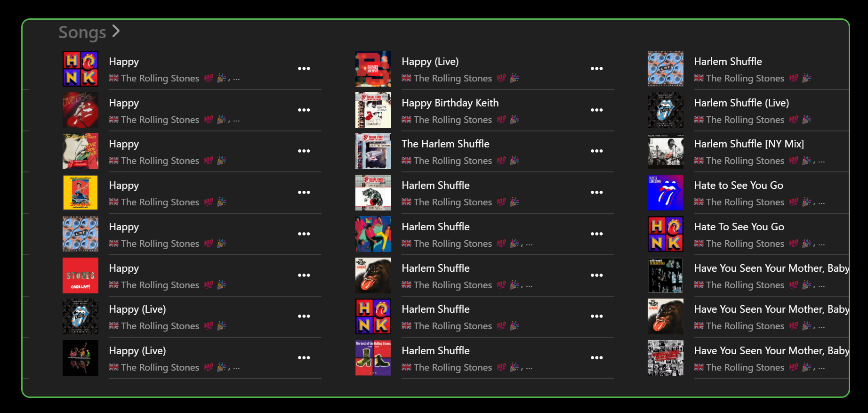
Task: Show the three-dot menu for The Harlem Shuffle
Action: pyautogui.click(x=597, y=151)
